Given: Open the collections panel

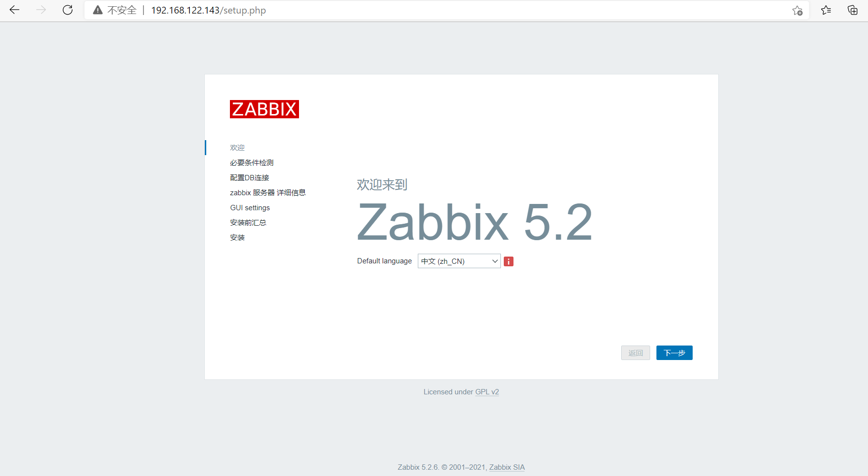Looking at the screenshot, I should [x=853, y=10].
